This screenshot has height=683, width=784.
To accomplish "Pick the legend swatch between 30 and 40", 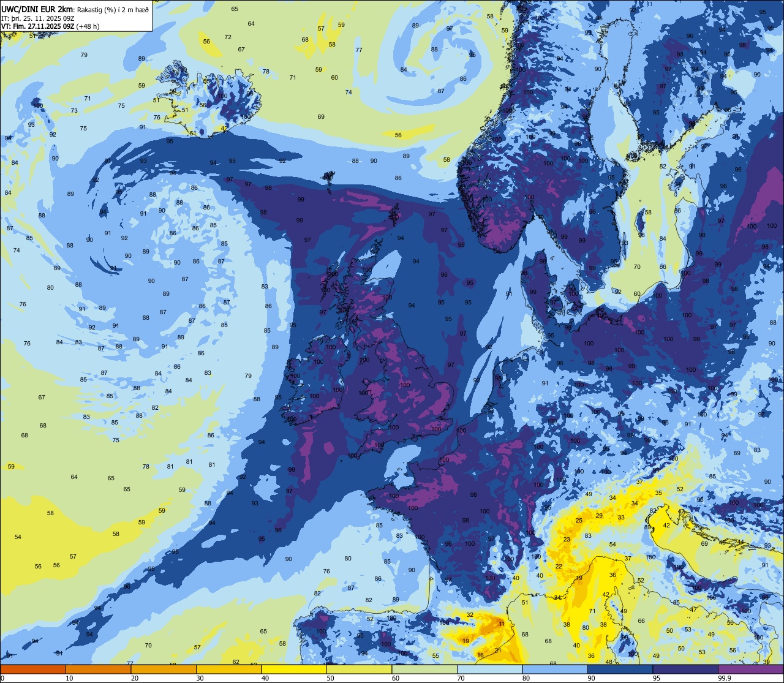I will (228, 669).
